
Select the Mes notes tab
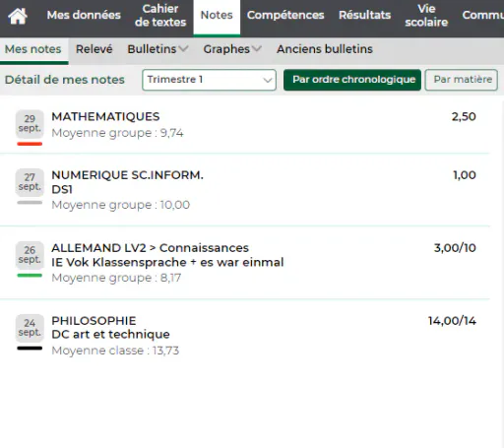tap(33, 49)
